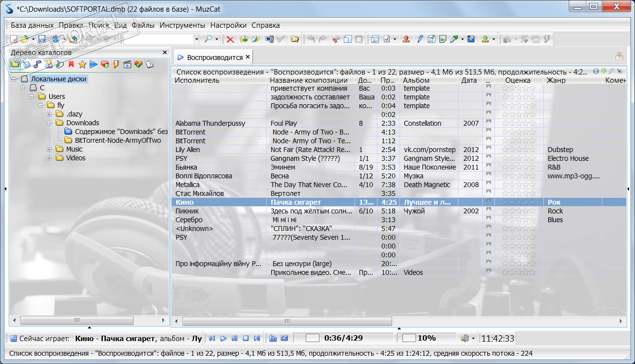The image size is (635, 364).
Task: Open the Правка menu
Action: [71, 25]
